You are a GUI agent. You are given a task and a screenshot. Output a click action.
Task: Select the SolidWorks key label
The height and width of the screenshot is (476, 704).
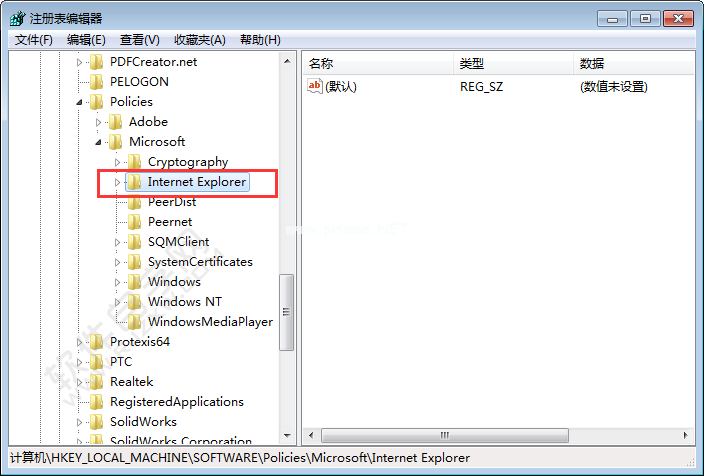pos(143,421)
